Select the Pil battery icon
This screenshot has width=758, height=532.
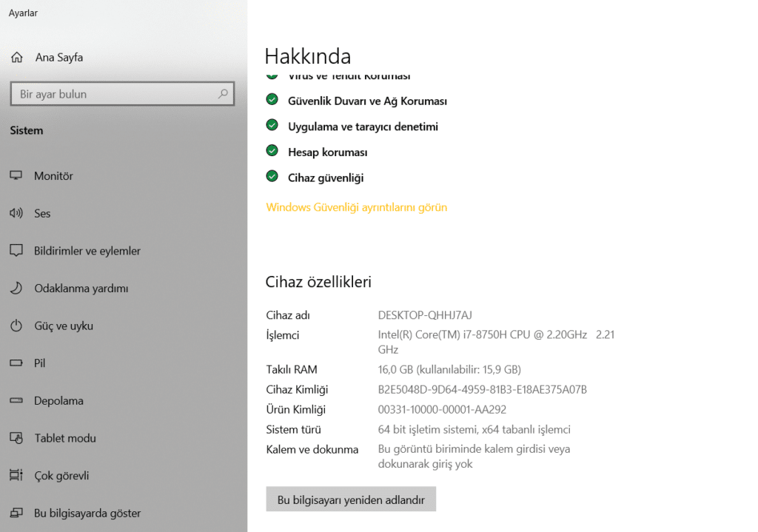click(17, 363)
